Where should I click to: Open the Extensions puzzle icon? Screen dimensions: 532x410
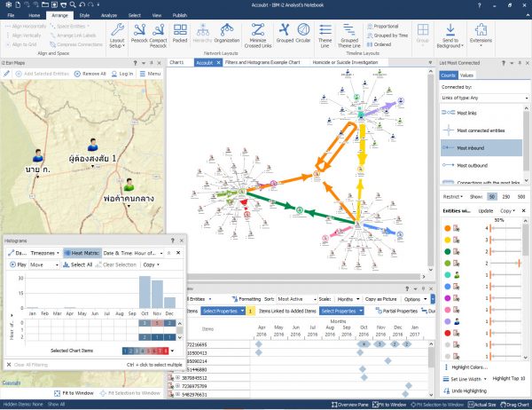coord(481,30)
